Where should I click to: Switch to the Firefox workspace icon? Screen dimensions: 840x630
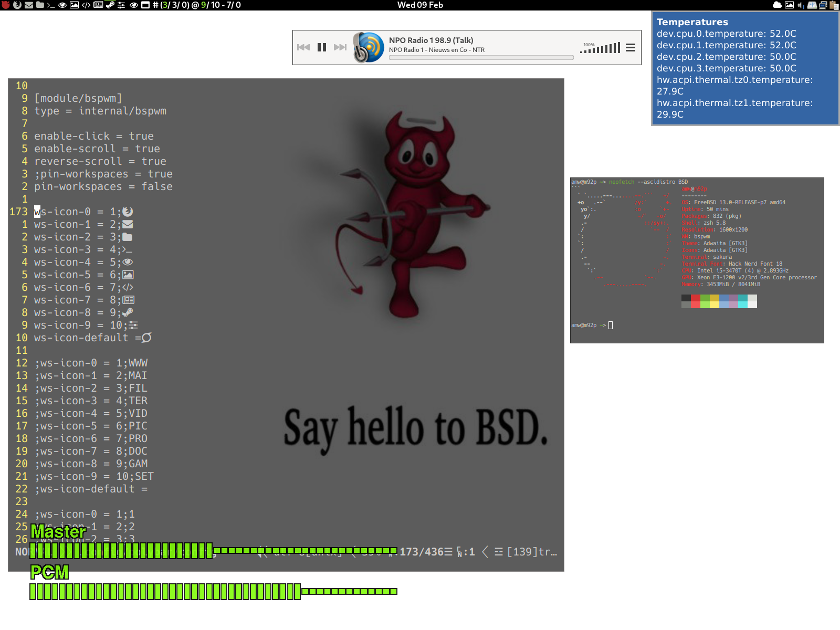(x=17, y=5)
